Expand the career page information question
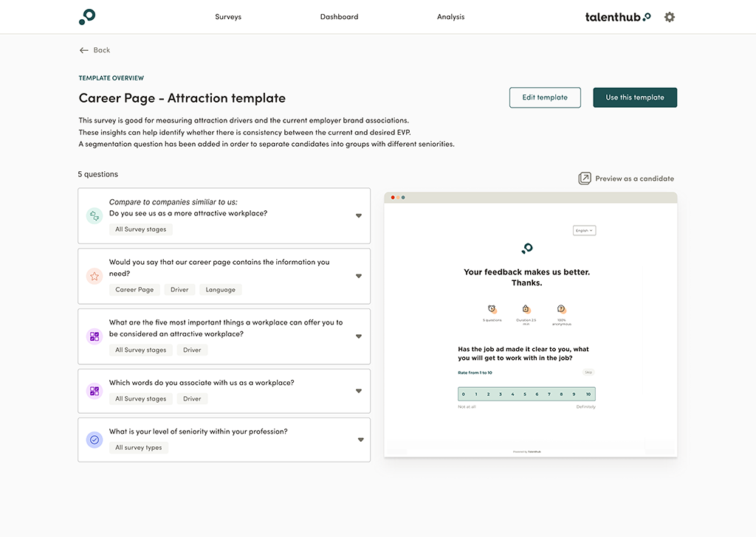The width and height of the screenshot is (756, 537). tap(359, 277)
